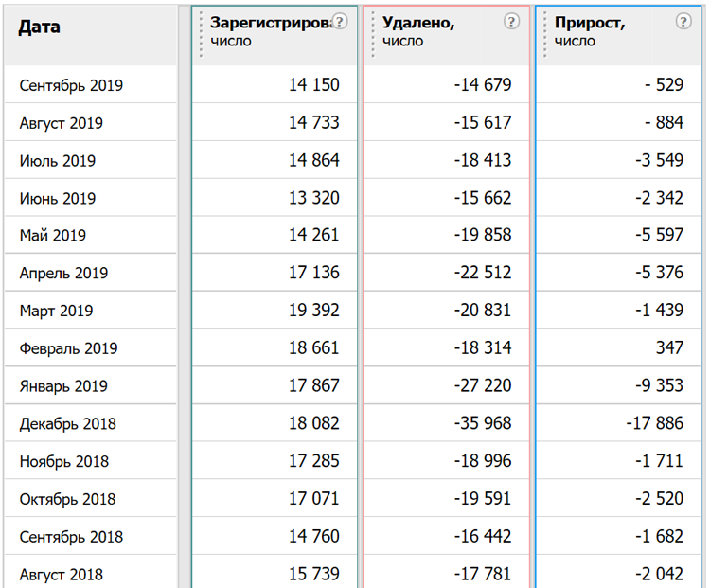Click the Прирост column header title
710x588 pixels.
click(590, 22)
